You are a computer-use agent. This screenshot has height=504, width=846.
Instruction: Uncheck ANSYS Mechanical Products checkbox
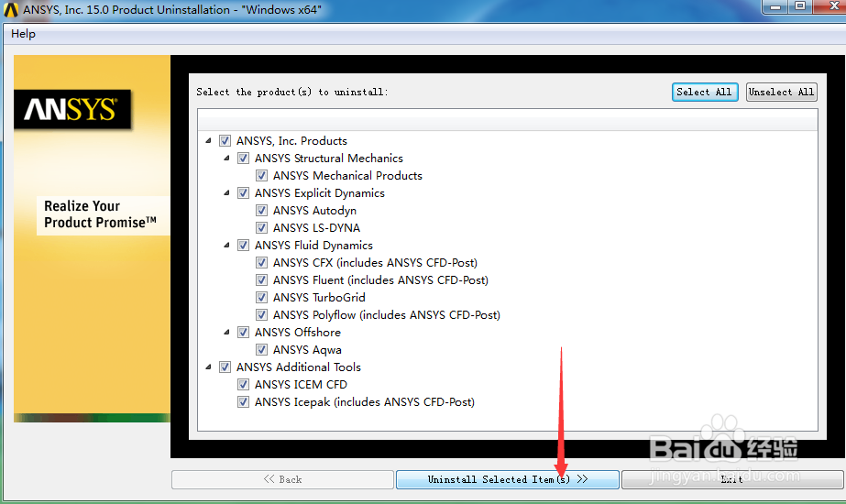pos(261,175)
